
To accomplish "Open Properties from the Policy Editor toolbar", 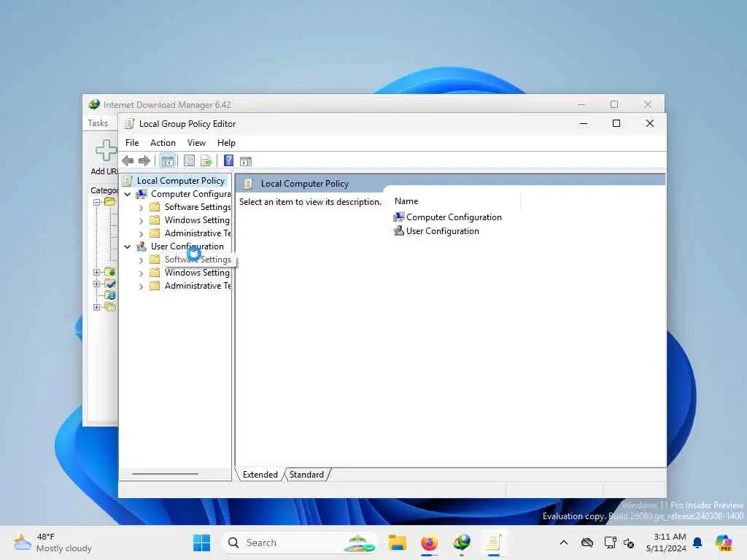I will (189, 161).
